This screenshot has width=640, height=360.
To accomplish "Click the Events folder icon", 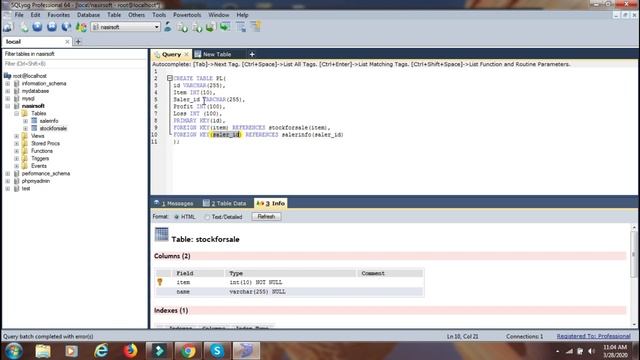I will pos(24,166).
